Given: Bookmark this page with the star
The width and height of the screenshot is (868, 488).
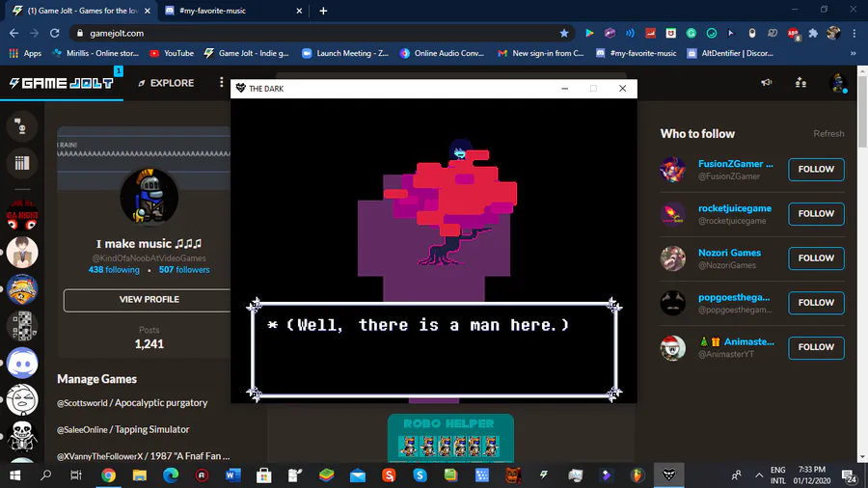Looking at the screenshot, I should tap(563, 33).
